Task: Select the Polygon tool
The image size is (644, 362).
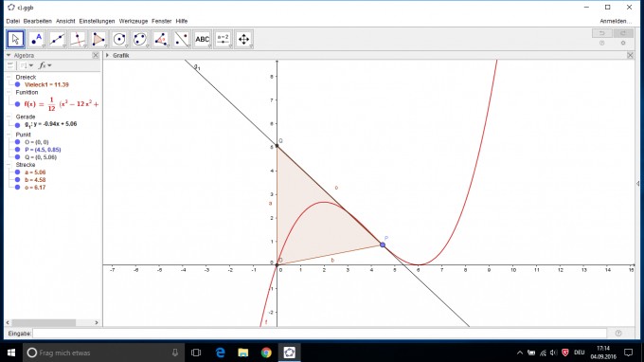Action: pos(98,40)
